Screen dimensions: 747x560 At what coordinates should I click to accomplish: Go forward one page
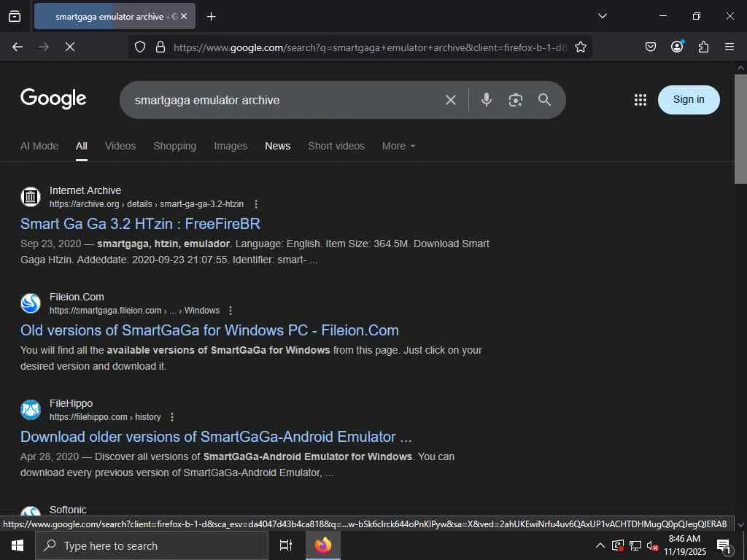[x=44, y=47]
